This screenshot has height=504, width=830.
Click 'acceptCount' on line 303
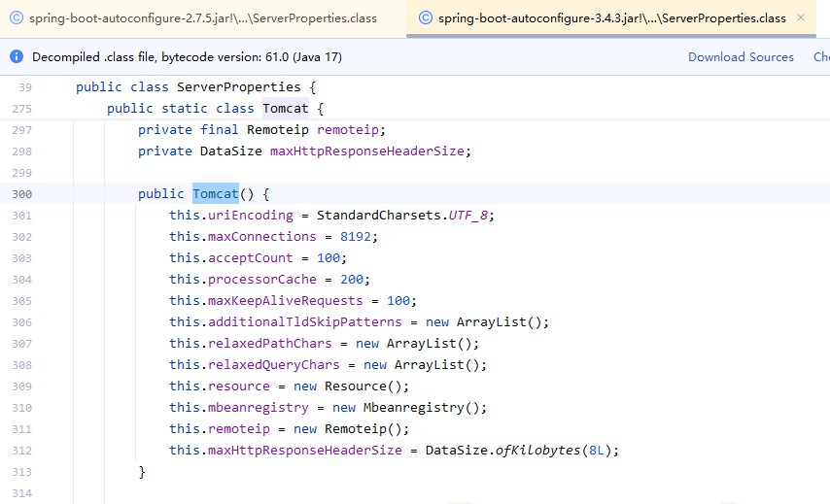[251, 258]
